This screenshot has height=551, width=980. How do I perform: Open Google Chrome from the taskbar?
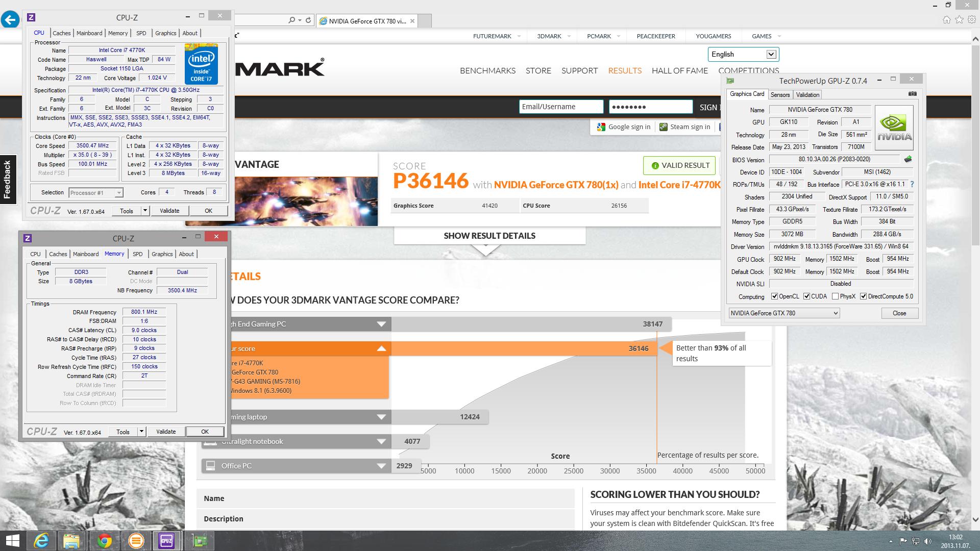(x=104, y=541)
